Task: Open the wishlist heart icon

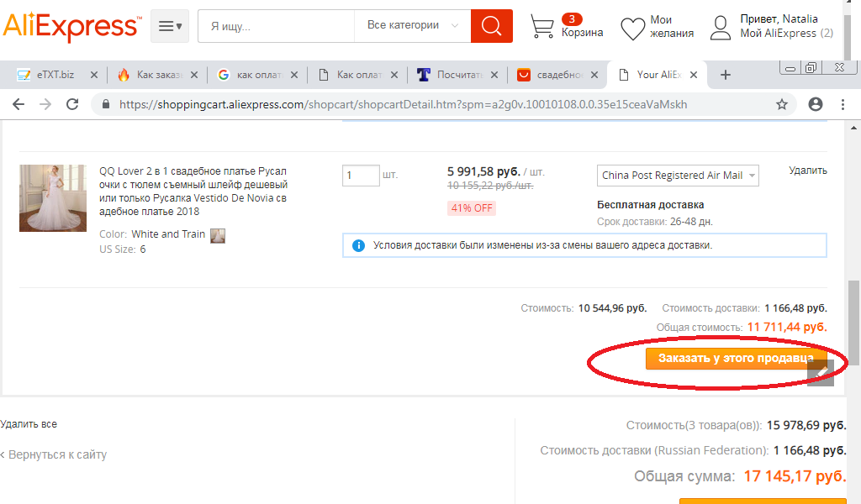Action: pyautogui.click(x=632, y=28)
